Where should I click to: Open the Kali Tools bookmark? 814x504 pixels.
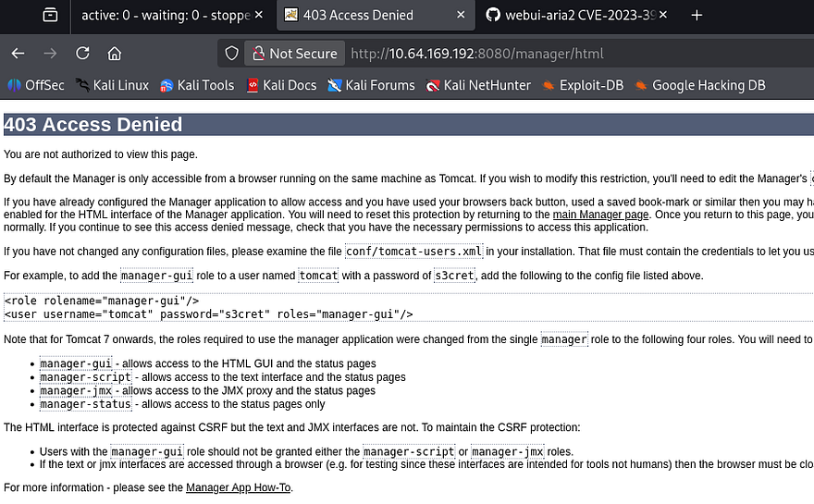pyautogui.click(x=197, y=85)
